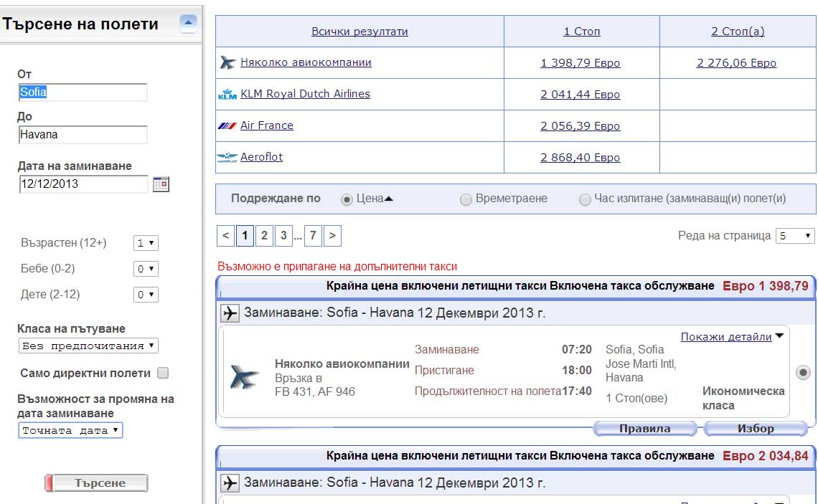Collapse the flight search panel arrow
The width and height of the screenshot is (818, 504).
click(x=188, y=23)
